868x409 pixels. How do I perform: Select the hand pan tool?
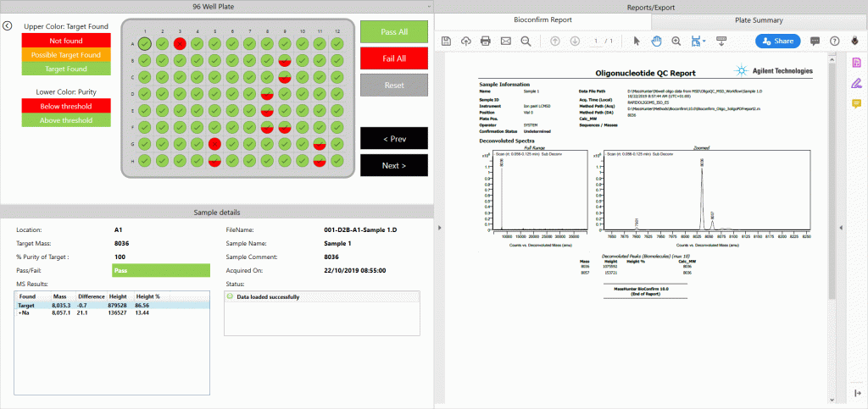click(x=656, y=41)
